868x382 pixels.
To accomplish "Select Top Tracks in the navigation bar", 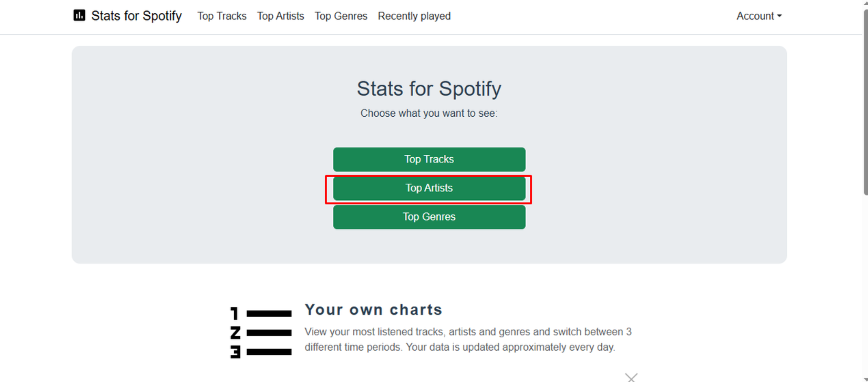I will [x=221, y=16].
